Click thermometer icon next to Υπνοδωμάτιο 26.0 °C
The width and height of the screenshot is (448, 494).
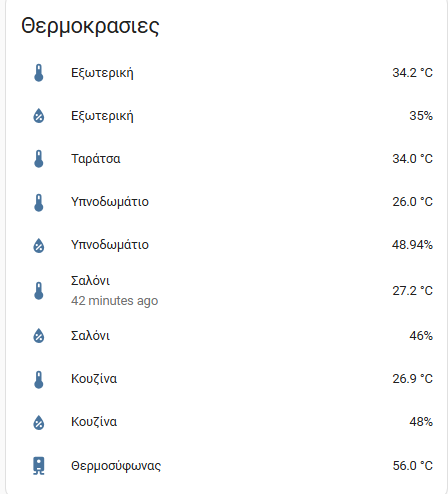coord(39,202)
